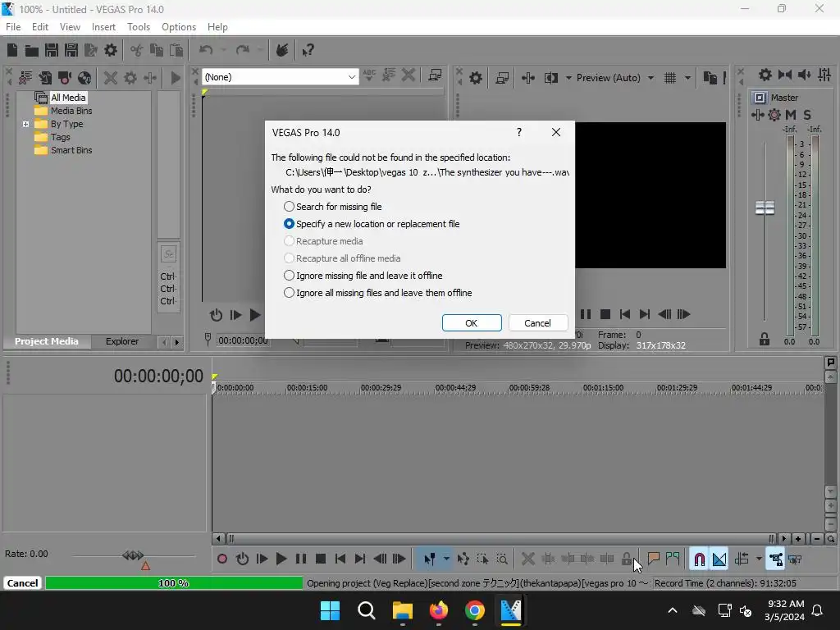Toggle Automatic Crossfades icon
The height and width of the screenshot is (630, 840).
click(719, 559)
